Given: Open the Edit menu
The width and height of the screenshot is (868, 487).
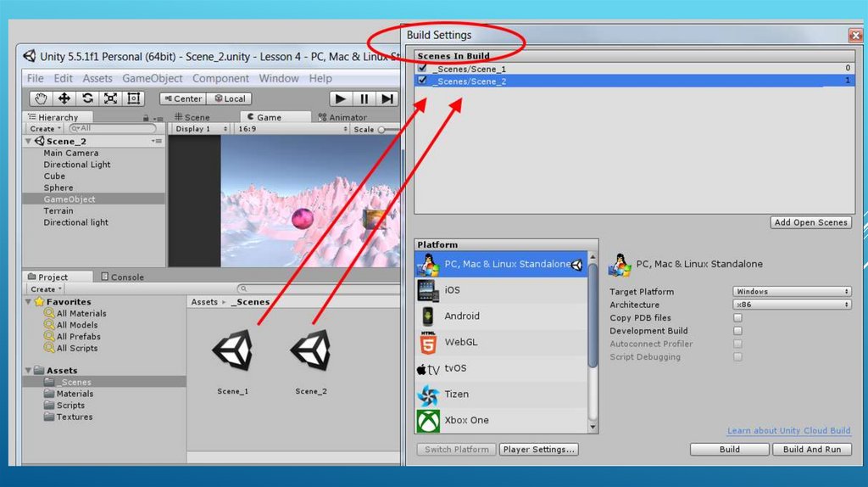Looking at the screenshot, I should coord(63,78).
